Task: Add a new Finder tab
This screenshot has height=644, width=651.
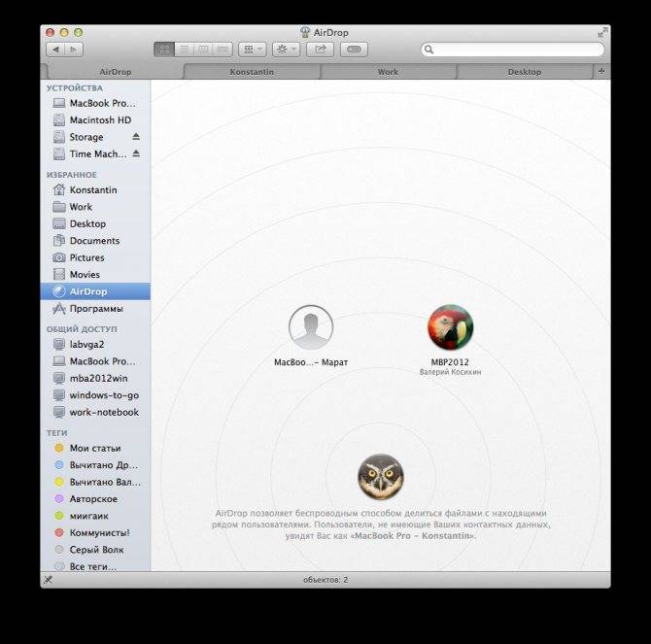Action: point(601,71)
